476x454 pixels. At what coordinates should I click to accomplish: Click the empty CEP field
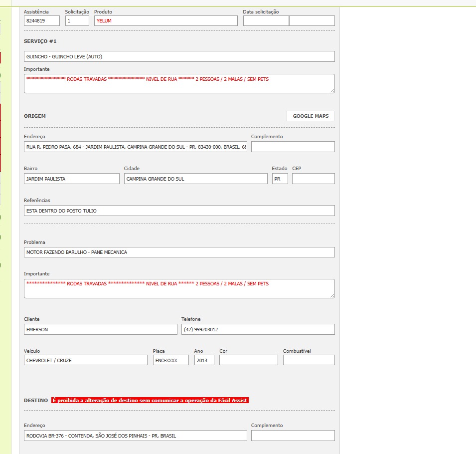[x=314, y=179]
